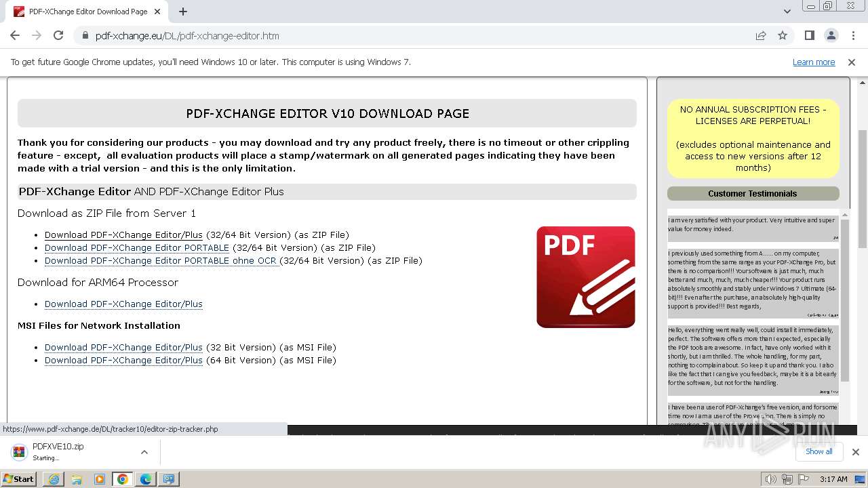Click the 'NO ANNUAL SUBSCRIPTION FEES' yellow box
Screen dimensions: 868x488
(753, 138)
